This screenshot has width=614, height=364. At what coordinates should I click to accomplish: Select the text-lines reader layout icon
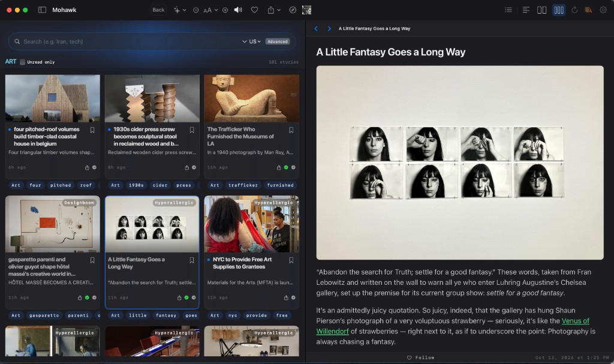click(526, 10)
